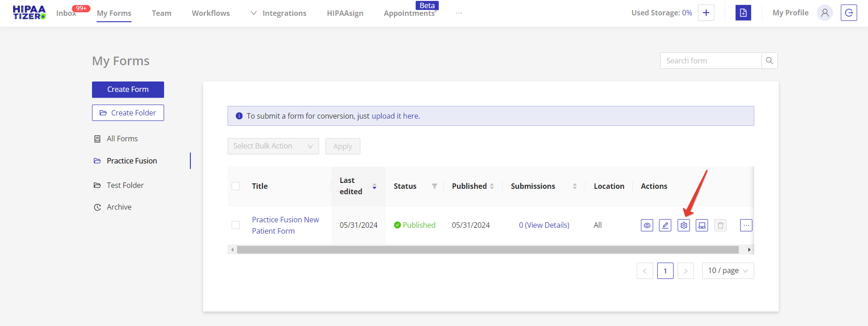Viewport: 868px width, 326px height.
Task: Click the user profile avatar icon
Action: click(824, 13)
